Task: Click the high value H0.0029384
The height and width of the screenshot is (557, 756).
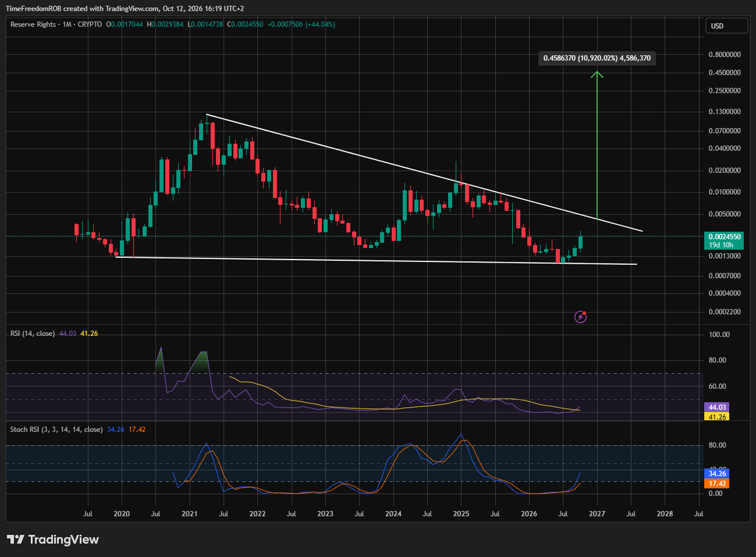Action: [x=165, y=25]
